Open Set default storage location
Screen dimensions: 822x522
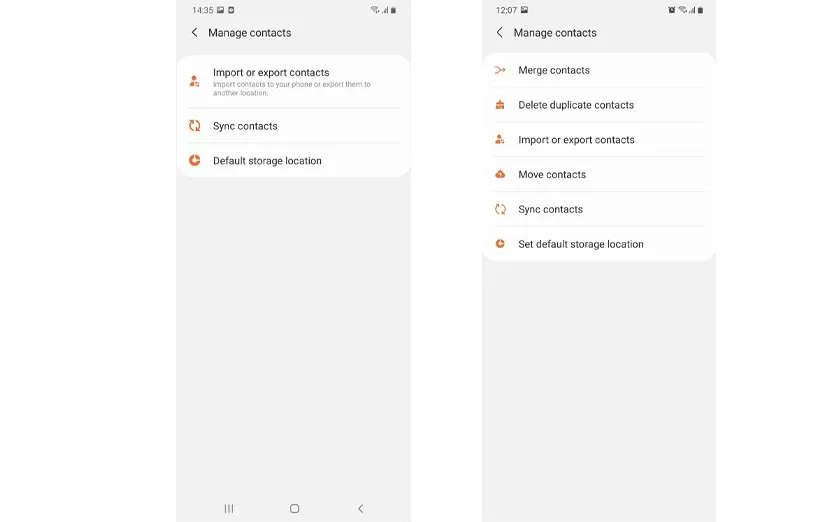pos(599,244)
